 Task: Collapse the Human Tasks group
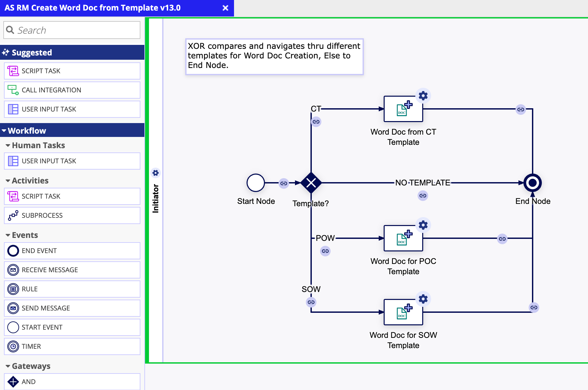pos(35,145)
